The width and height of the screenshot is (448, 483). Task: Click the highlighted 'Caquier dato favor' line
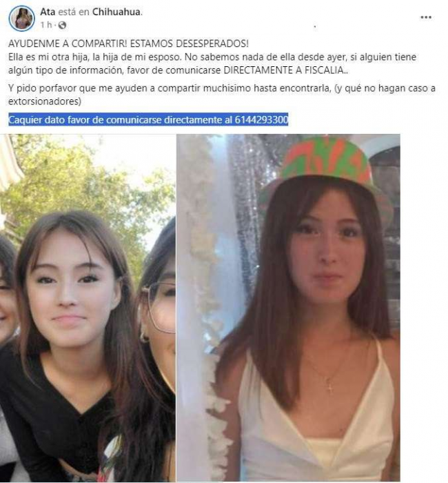(x=148, y=119)
